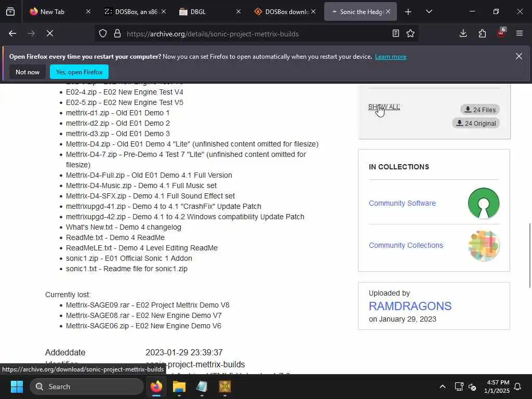Close the DOSBox, an x86 tab

(164, 12)
